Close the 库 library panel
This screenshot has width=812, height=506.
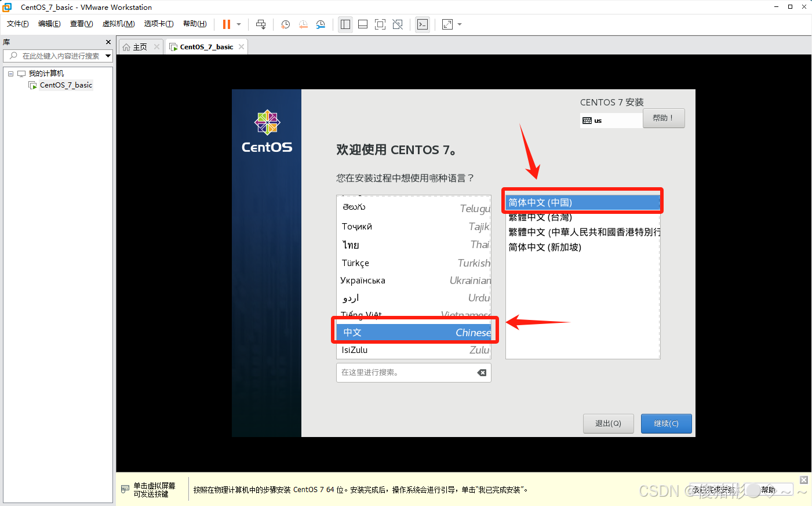[x=108, y=42]
